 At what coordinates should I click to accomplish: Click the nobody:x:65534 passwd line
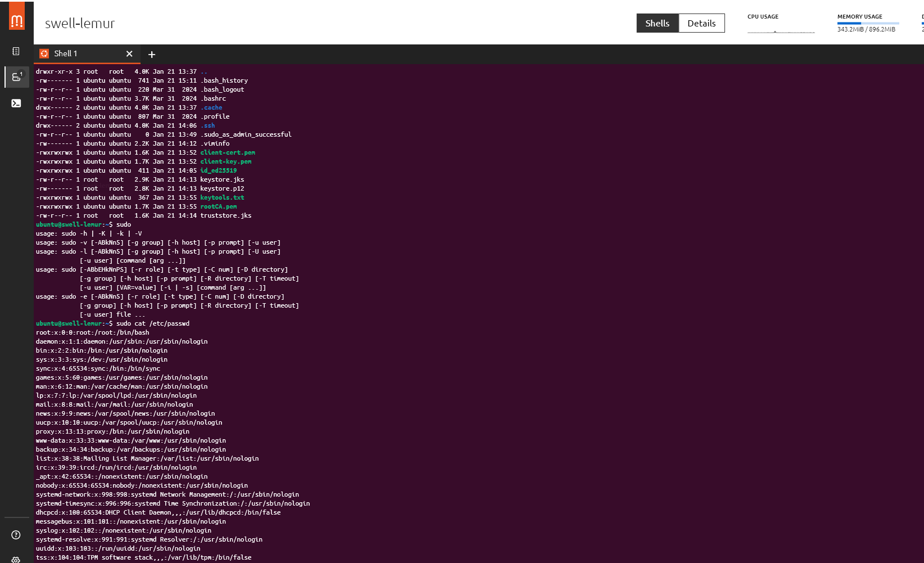click(142, 485)
